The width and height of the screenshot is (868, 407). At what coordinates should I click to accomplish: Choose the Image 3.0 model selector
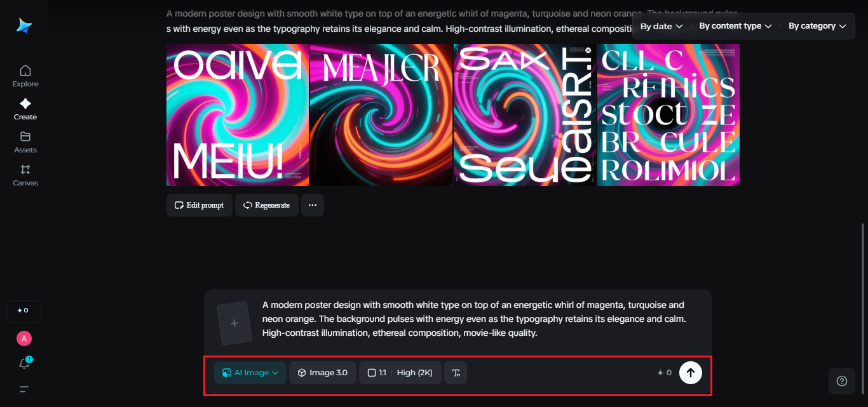click(323, 373)
